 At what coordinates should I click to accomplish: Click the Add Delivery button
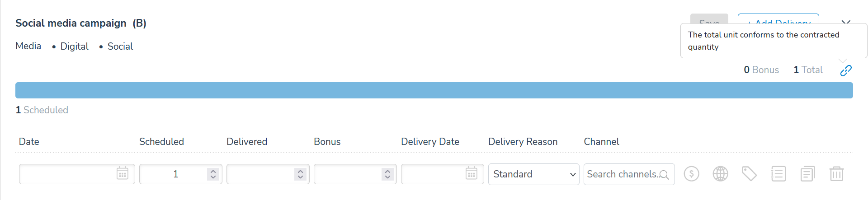tap(778, 20)
